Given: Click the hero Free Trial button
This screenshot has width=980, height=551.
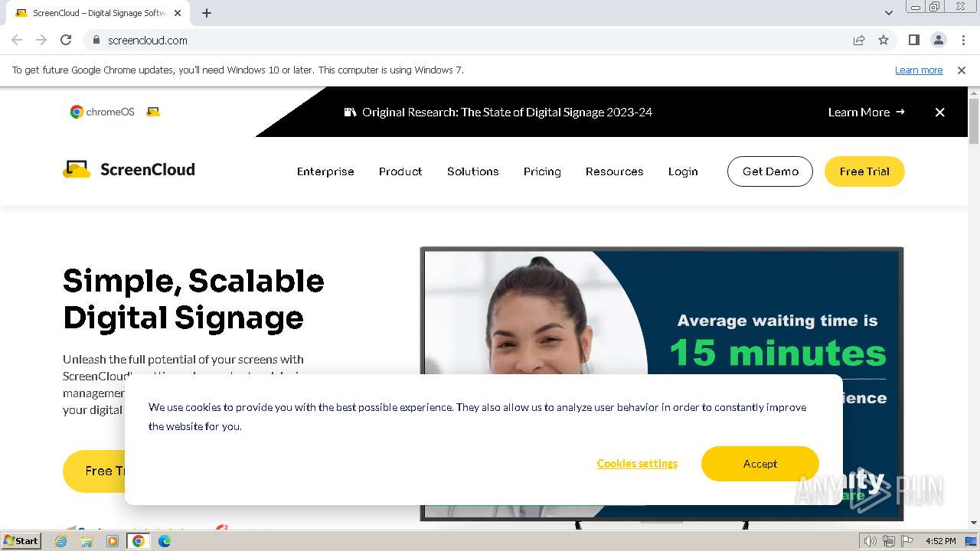Looking at the screenshot, I should tap(93, 471).
